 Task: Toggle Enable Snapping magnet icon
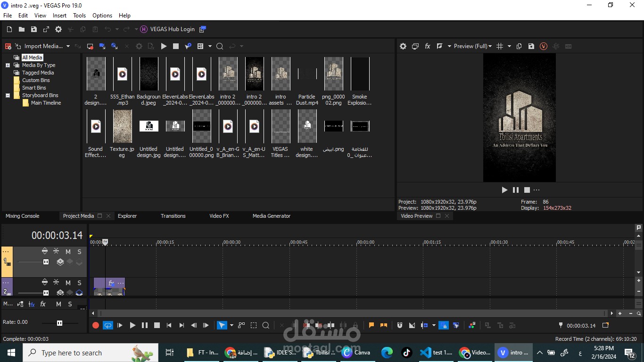[400, 325]
